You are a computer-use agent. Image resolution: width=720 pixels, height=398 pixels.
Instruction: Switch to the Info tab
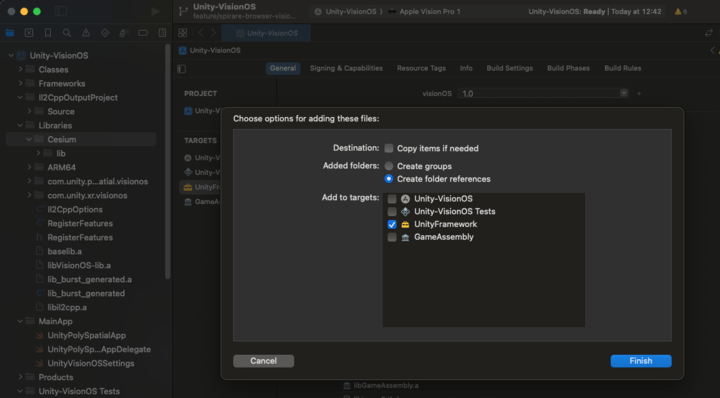click(466, 68)
